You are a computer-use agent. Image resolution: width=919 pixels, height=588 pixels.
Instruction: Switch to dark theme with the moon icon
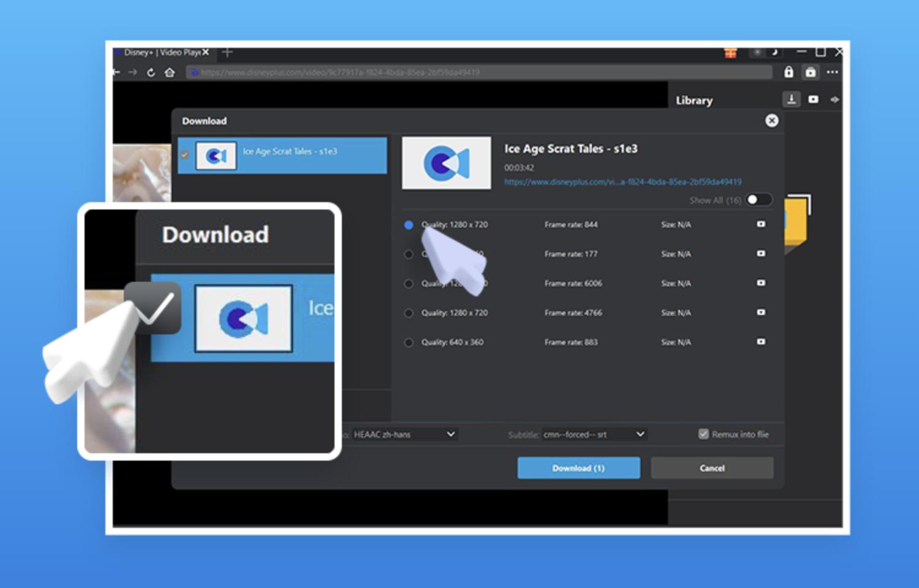point(774,53)
